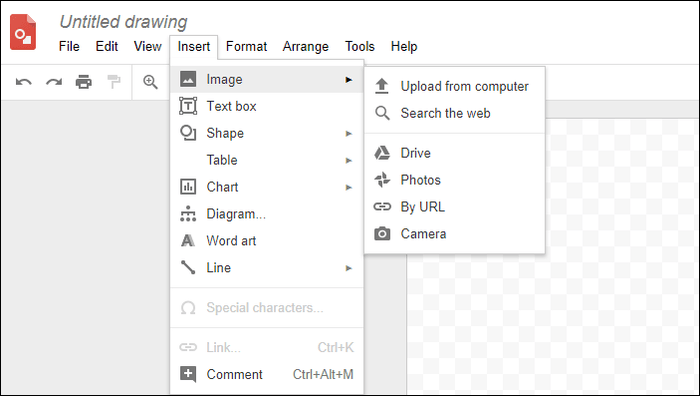This screenshot has width=700, height=396.
Task: Choose Upload from computer
Action: tap(454, 86)
